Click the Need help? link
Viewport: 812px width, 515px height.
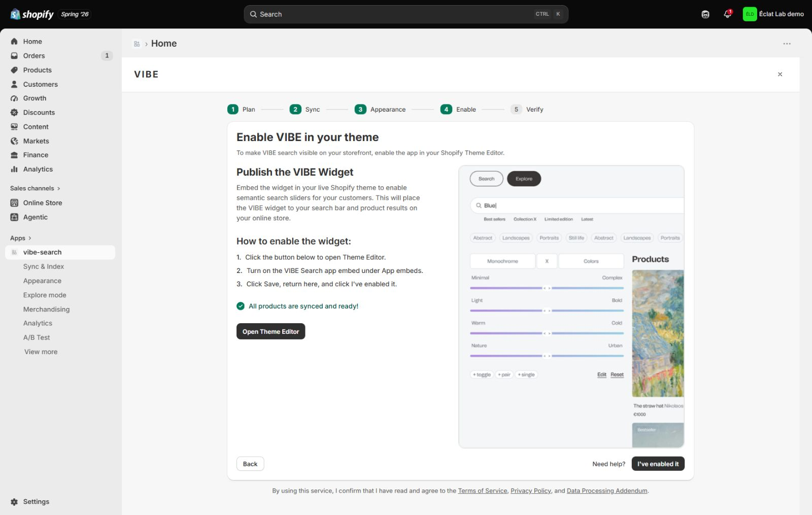click(609, 464)
